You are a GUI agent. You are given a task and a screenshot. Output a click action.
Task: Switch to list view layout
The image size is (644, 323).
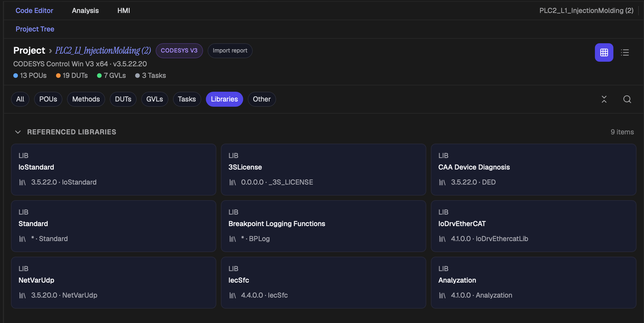(x=625, y=53)
